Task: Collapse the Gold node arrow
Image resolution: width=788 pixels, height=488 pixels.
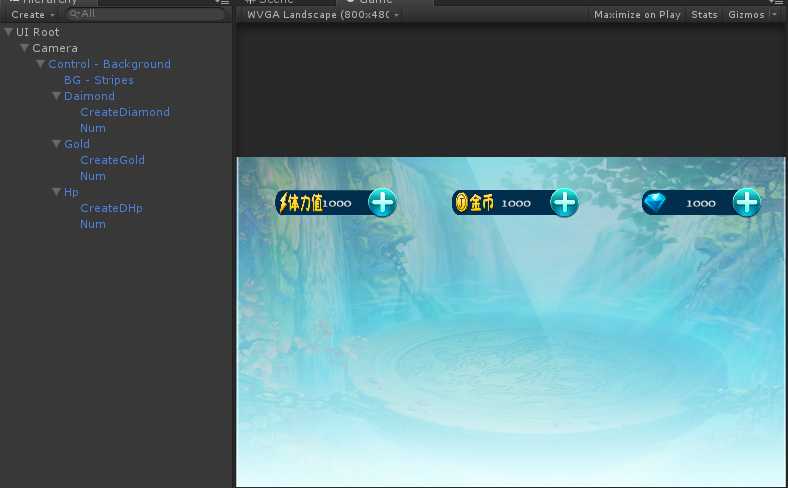Action: 56,144
